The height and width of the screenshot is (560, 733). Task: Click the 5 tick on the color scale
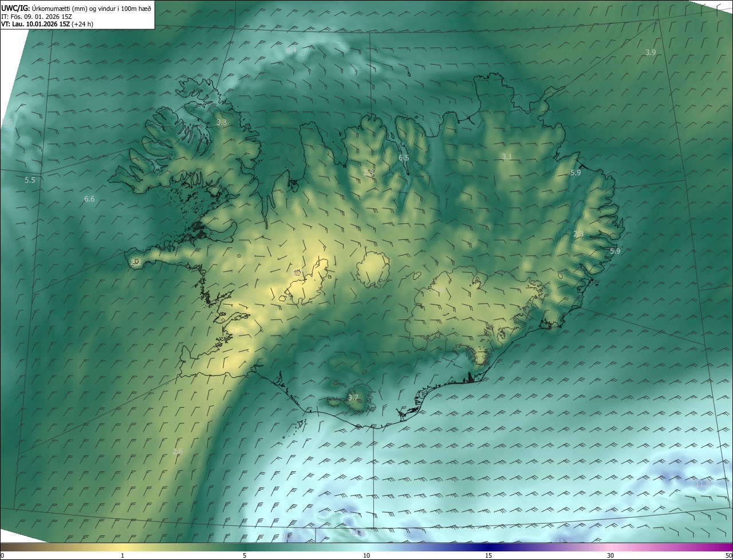click(x=245, y=555)
